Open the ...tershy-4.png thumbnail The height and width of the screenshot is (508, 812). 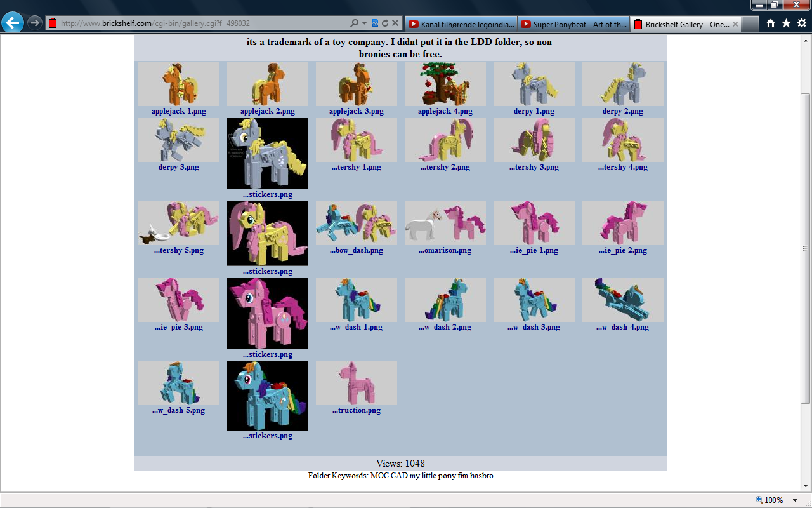pyautogui.click(x=623, y=140)
